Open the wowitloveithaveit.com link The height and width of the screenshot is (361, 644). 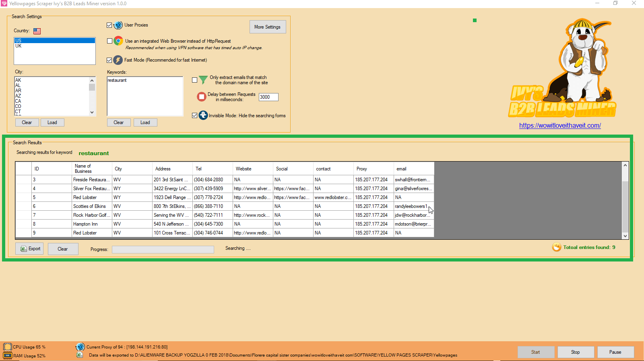[560, 125]
